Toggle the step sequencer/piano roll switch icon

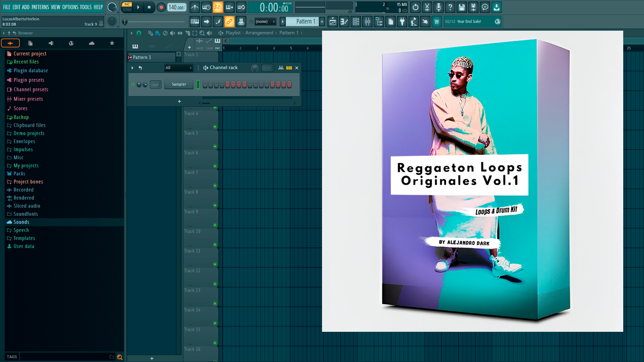[289, 68]
